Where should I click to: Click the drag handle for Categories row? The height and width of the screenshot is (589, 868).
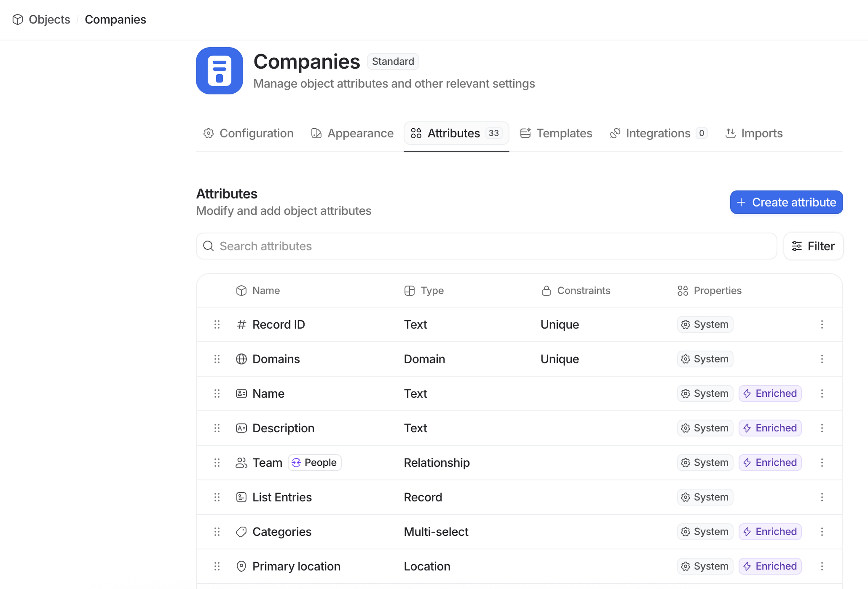217,532
